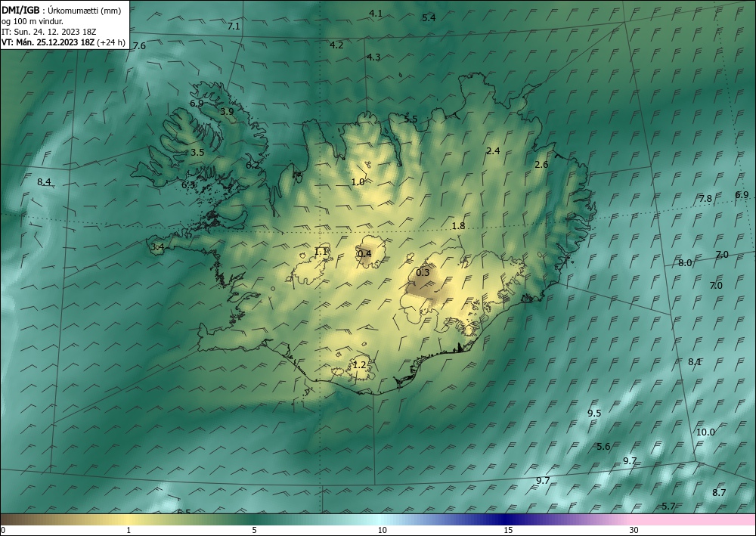Viewport: 756px width, 536px height.
Task: Click the initial time 'IT: Sun. 24. 12. 2023 18Z'
Action: coord(48,32)
